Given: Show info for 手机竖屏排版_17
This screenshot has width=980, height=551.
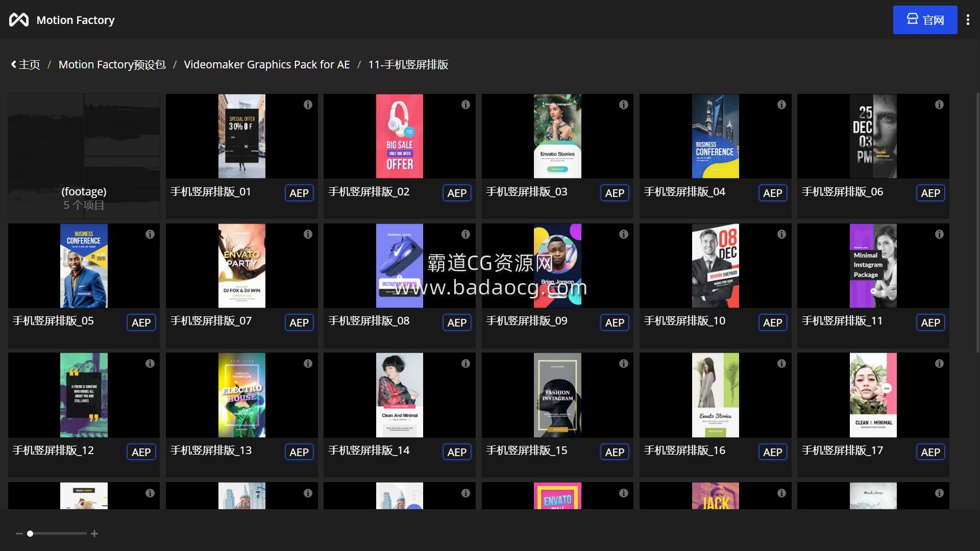Looking at the screenshot, I should (x=939, y=364).
